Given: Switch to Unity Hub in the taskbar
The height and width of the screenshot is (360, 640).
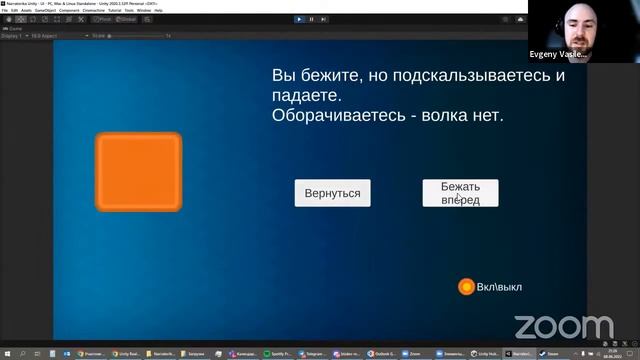Looking at the screenshot, I should [484, 354].
